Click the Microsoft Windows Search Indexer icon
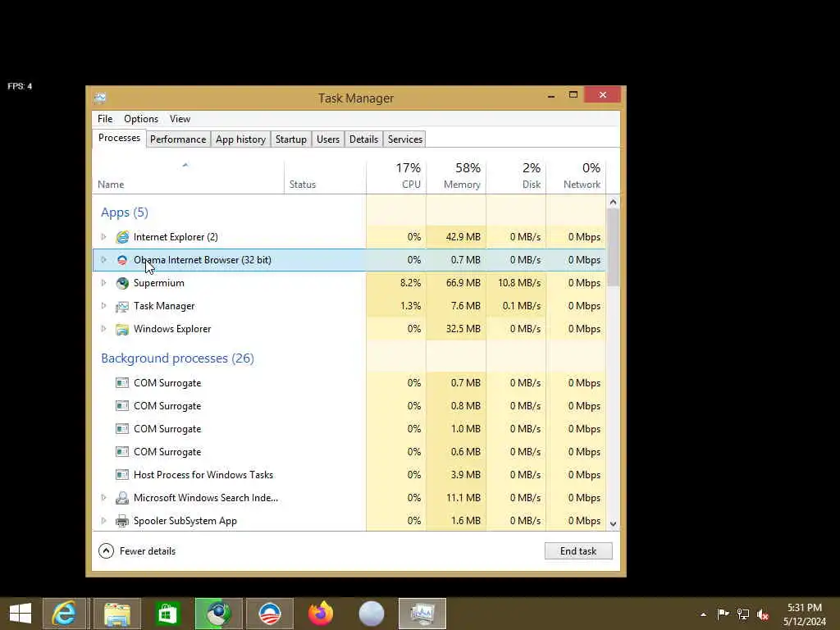This screenshot has height=630, width=840. pos(122,498)
